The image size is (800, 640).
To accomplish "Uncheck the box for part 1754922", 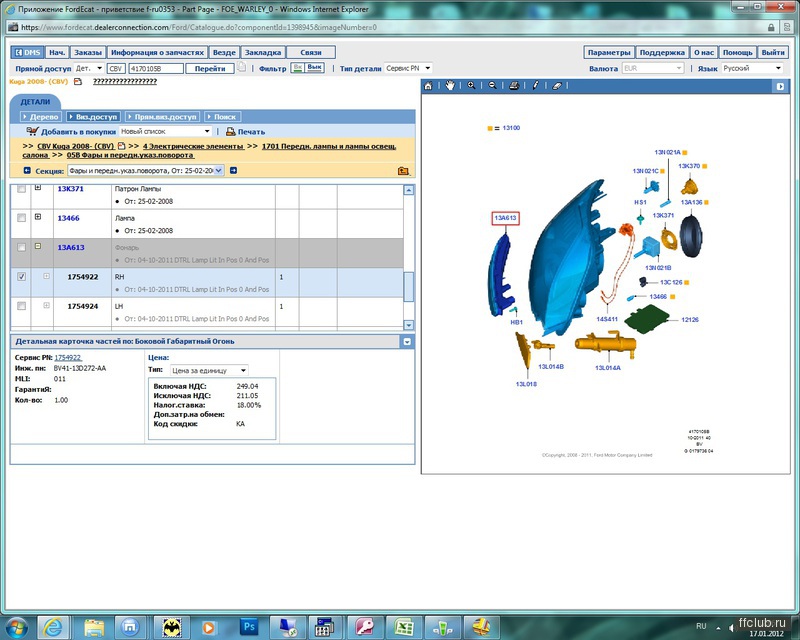I will (x=21, y=277).
